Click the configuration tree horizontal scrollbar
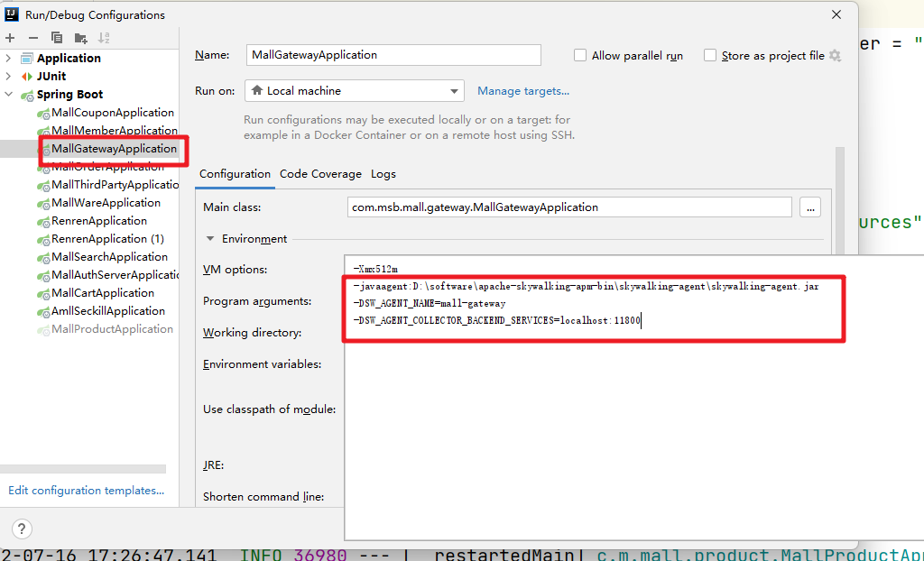 pyautogui.click(x=83, y=469)
